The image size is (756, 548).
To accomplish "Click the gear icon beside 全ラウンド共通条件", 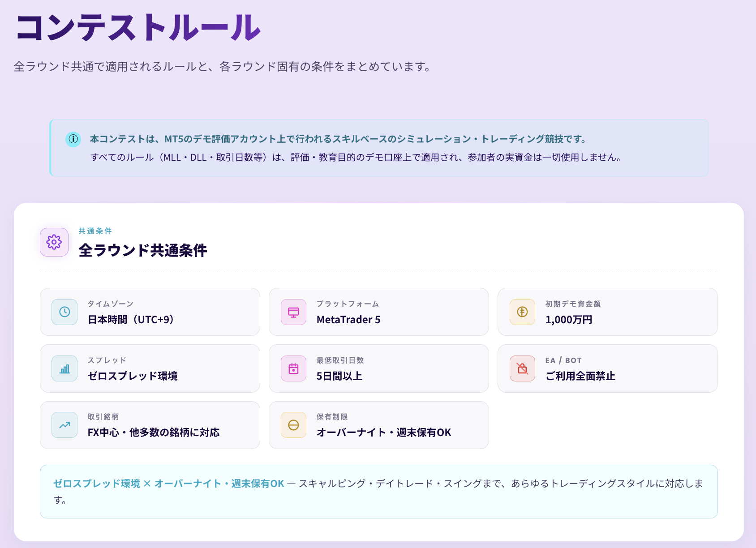I will pos(54,242).
